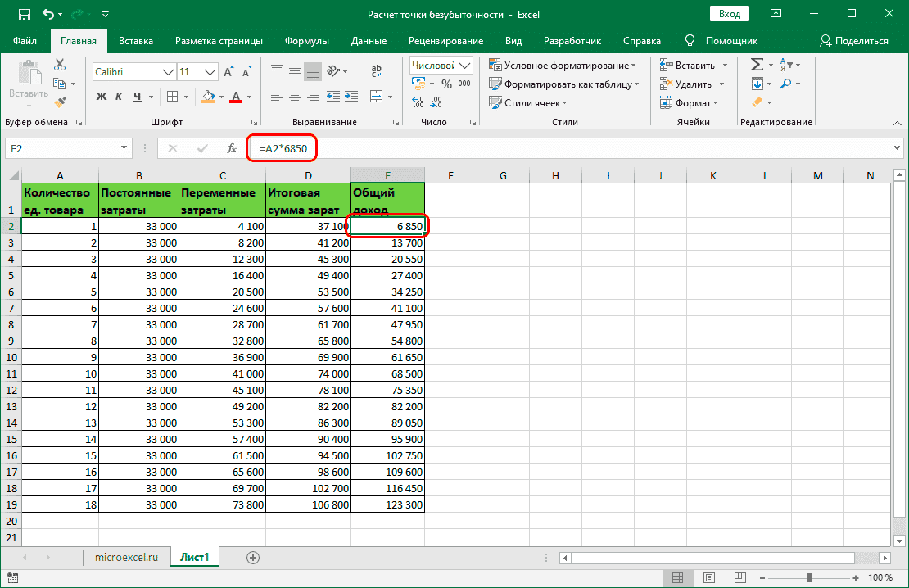Click the Wrap Text icon
The image size is (909, 588).
click(378, 70)
